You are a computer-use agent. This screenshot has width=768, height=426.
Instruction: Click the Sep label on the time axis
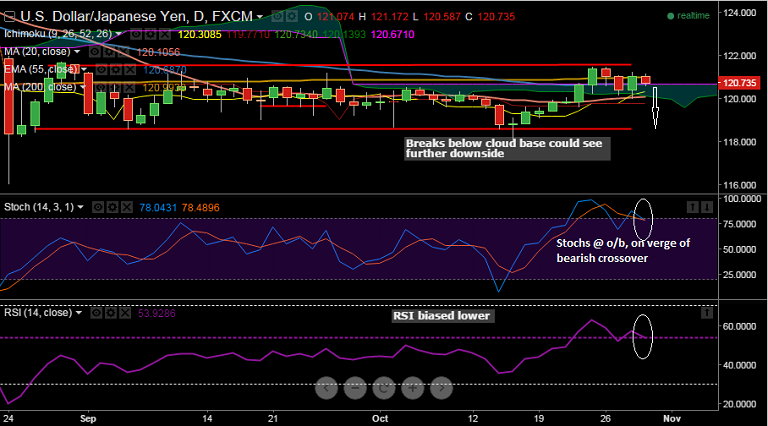pos(88,419)
